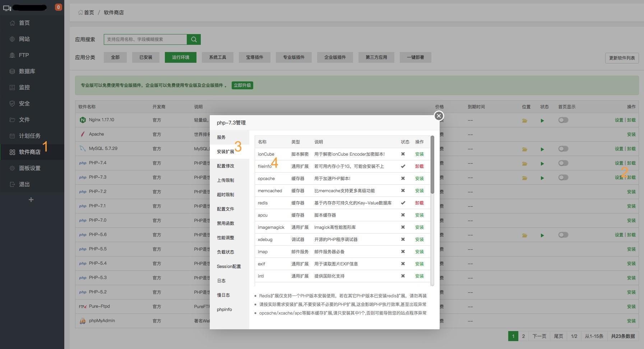The height and width of the screenshot is (349, 644).
Task: Open the 禁用函数 tab in php-7.3 dialog
Action: (230, 223)
